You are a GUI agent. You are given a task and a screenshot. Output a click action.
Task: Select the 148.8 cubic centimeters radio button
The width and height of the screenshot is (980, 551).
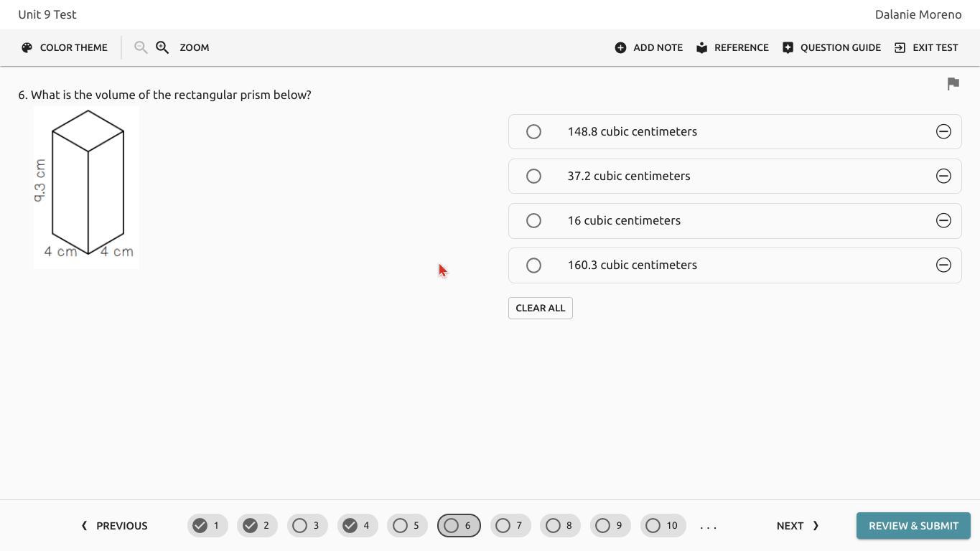click(533, 131)
